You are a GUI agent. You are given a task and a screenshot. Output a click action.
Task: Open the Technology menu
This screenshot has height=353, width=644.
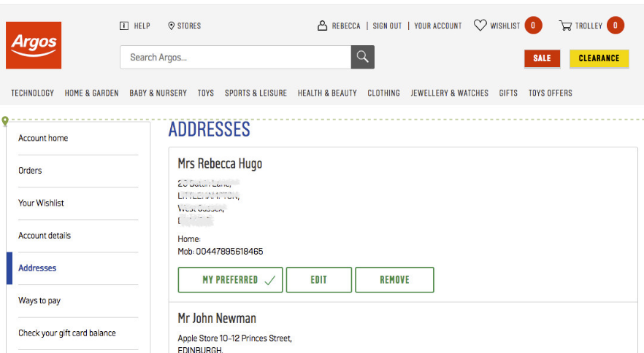pyautogui.click(x=32, y=93)
